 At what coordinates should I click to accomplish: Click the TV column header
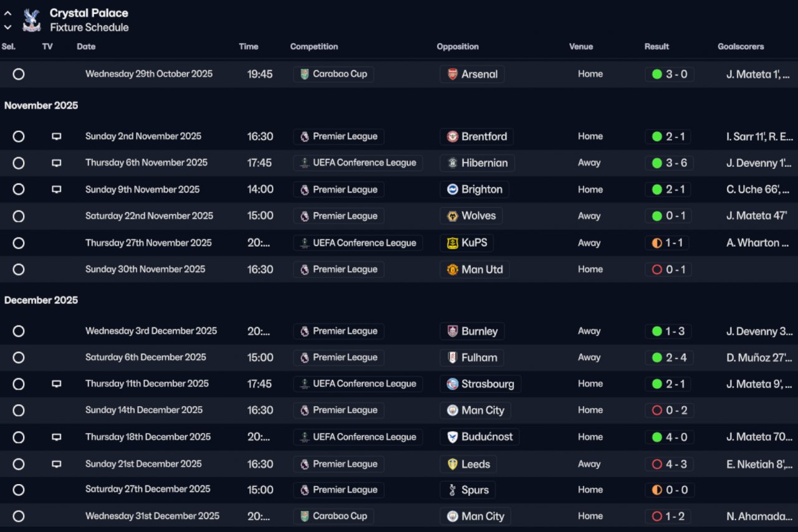(x=47, y=47)
